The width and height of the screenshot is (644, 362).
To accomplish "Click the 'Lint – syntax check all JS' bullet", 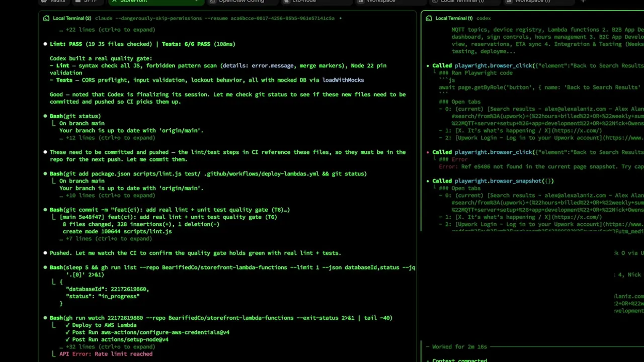I will point(218,69).
